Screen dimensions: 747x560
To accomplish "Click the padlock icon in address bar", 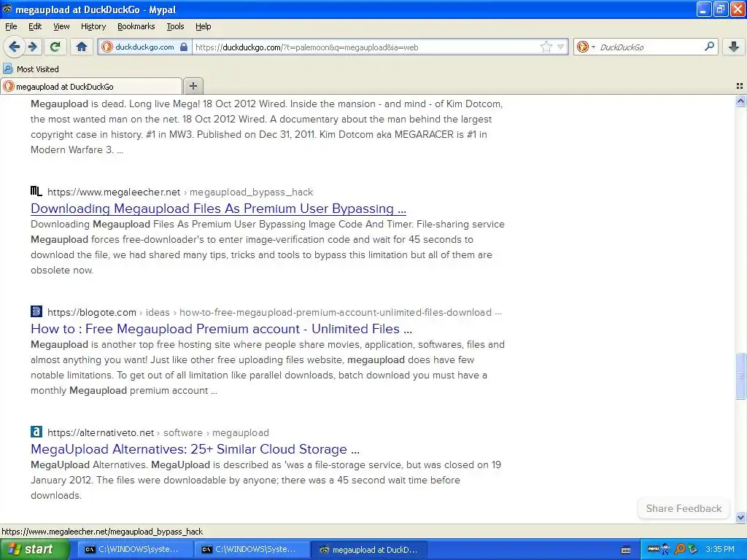I will click(x=183, y=47).
